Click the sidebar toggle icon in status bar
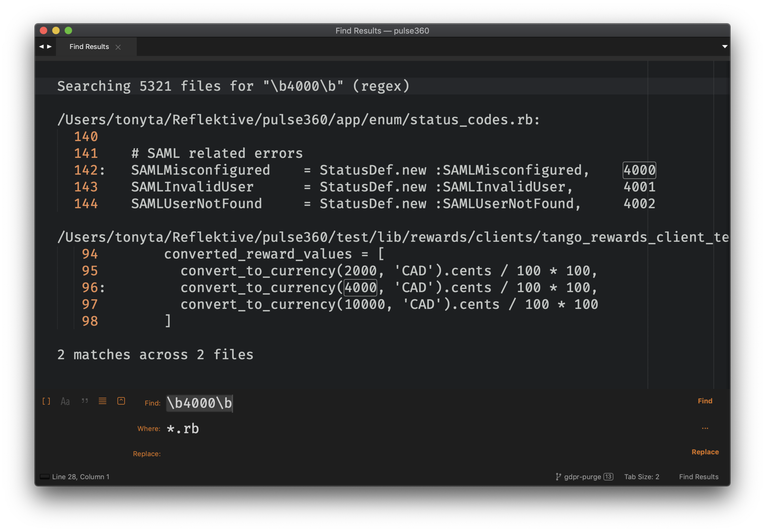The image size is (765, 532). click(45, 477)
